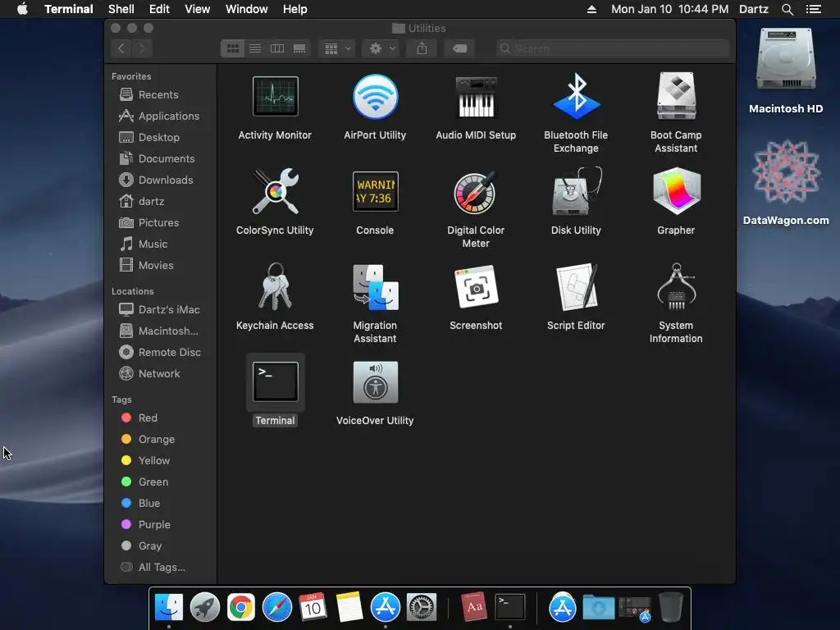Viewport: 840px width, 630px height.
Task: Open Safari from the Dock
Action: coord(277,607)
